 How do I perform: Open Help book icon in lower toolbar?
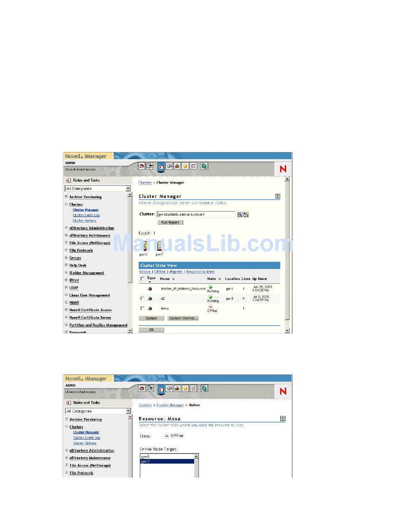pos(204,388)
